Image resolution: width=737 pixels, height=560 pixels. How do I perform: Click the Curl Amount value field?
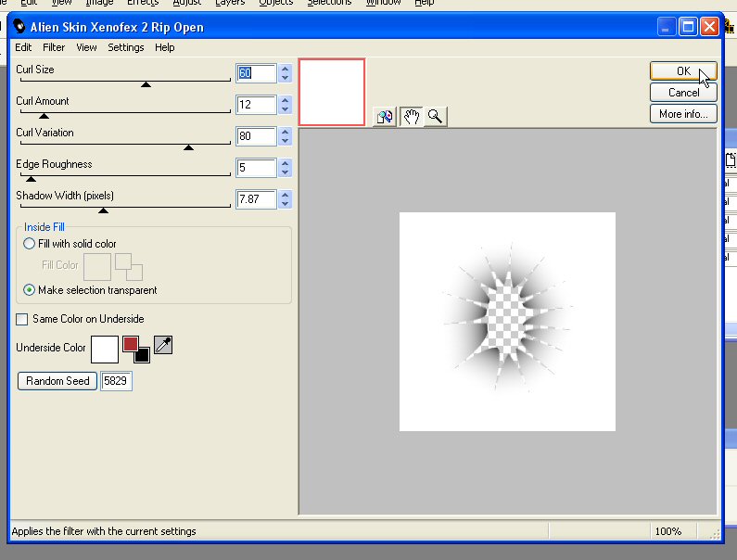click(256, 105)
